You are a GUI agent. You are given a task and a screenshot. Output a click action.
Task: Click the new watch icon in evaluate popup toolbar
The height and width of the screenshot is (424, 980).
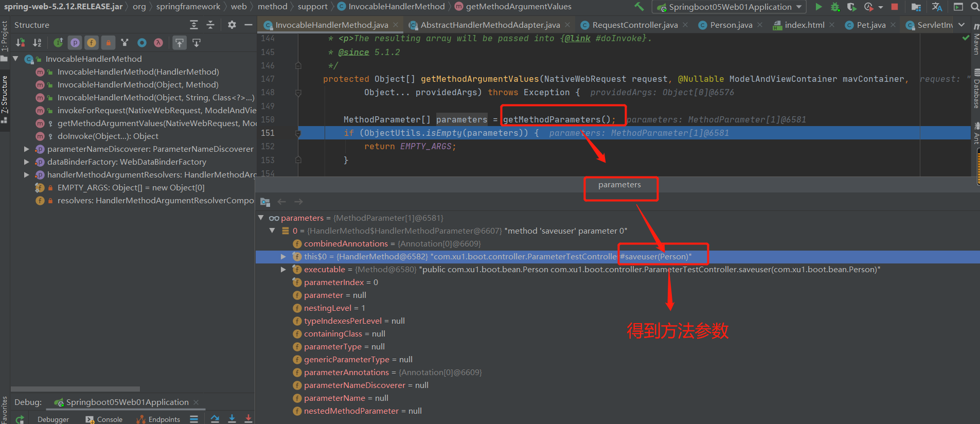pos(265,202)
